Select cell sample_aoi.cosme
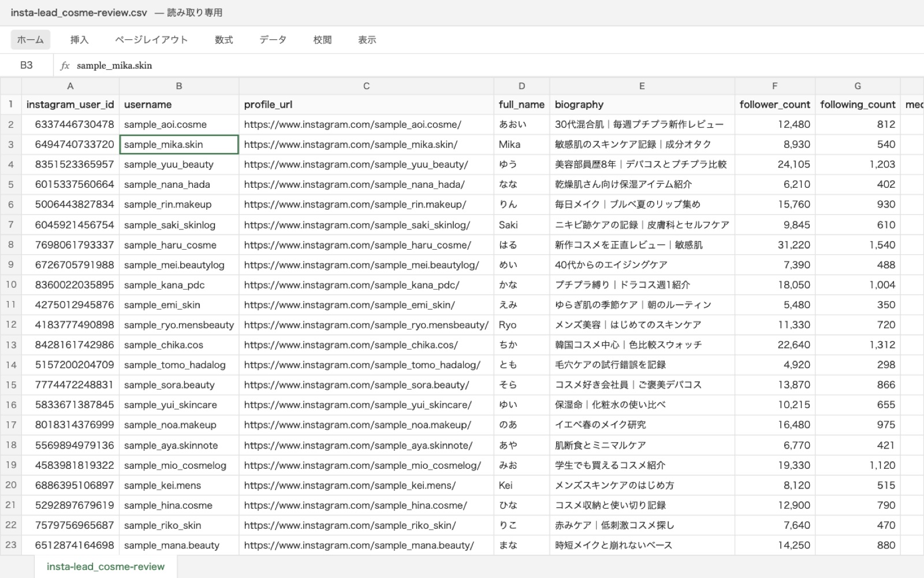The height and width of the screenshot is (578, 924). pyautogui.click(x=179, y=124)
